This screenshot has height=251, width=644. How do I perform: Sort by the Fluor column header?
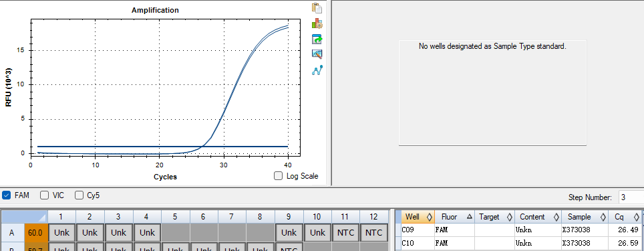click(455, 217)
